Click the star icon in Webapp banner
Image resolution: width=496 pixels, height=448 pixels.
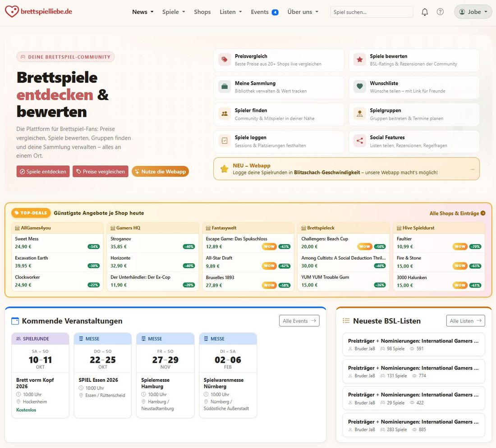(x=224, y=169)
